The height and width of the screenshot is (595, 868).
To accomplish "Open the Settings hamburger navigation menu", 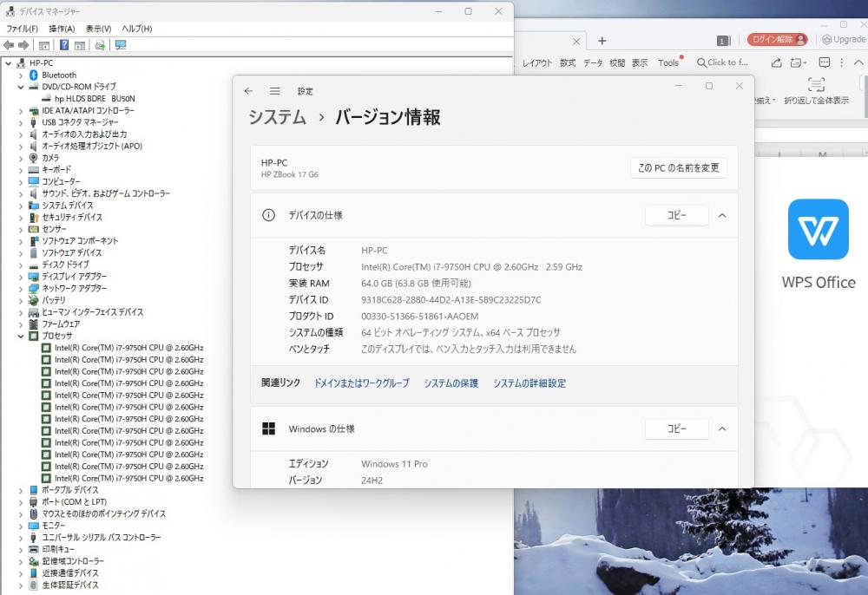I will 275,91.
